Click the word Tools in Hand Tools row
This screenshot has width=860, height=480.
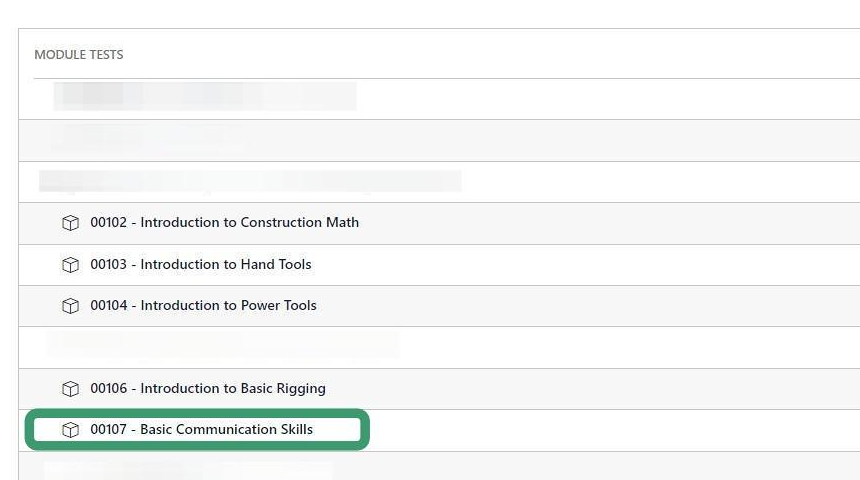291,265
